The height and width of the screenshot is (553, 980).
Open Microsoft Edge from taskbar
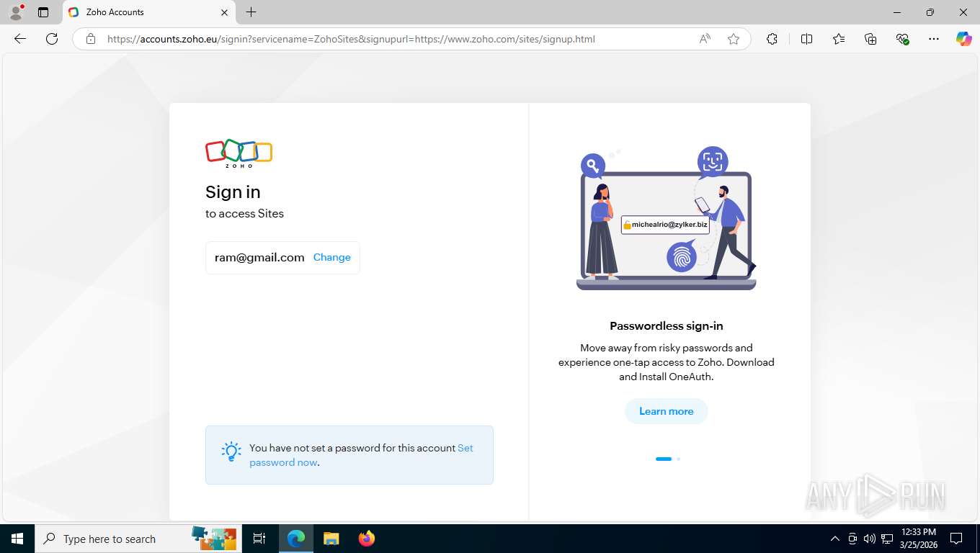(x=296, y=539)
